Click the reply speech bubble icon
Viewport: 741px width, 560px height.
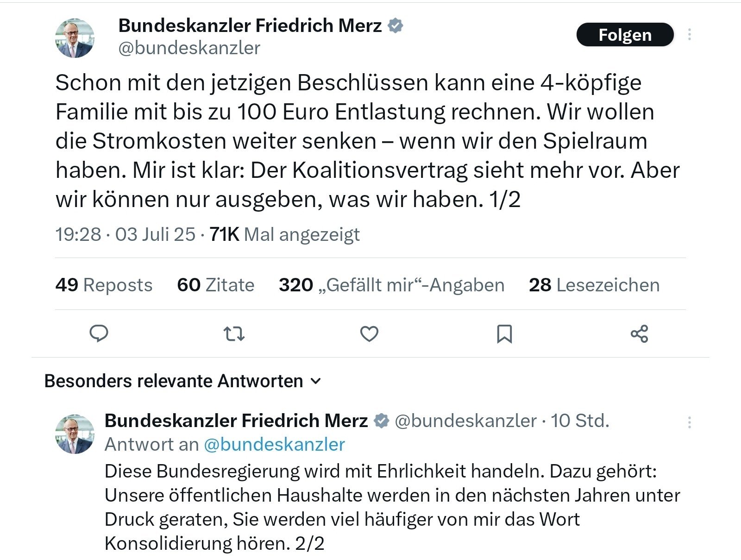point(99,333)
